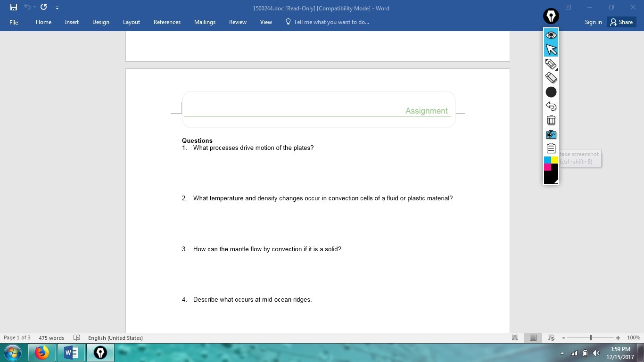Show hidden system tray icons
This screenshot has width=644, height=362.
562,353
